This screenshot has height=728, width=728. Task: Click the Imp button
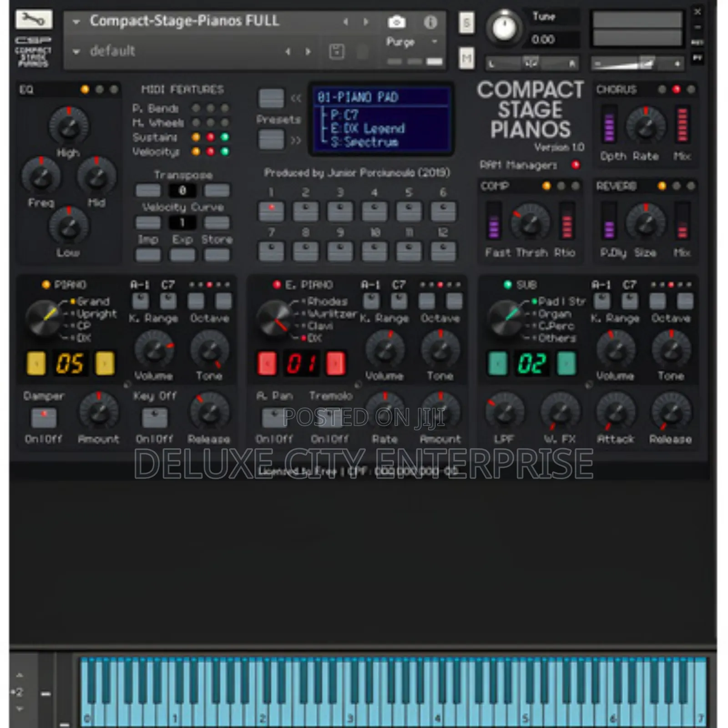coord(148,254)
